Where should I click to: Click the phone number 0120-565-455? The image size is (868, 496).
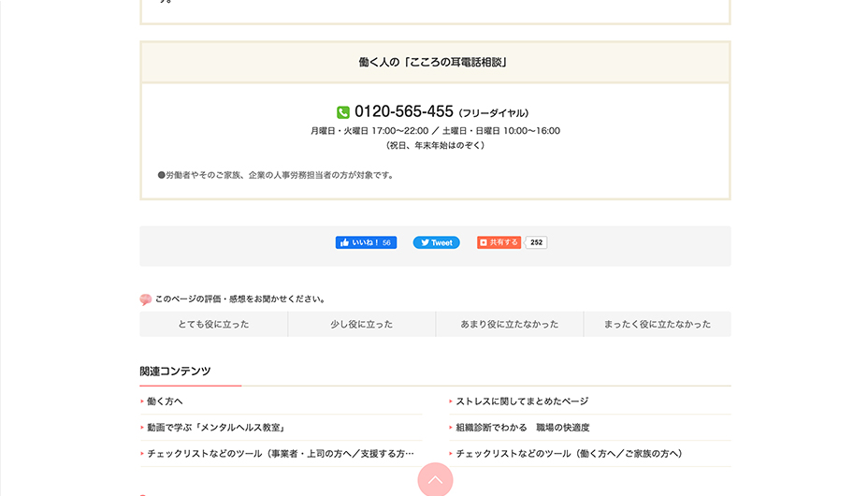[404, 111]
